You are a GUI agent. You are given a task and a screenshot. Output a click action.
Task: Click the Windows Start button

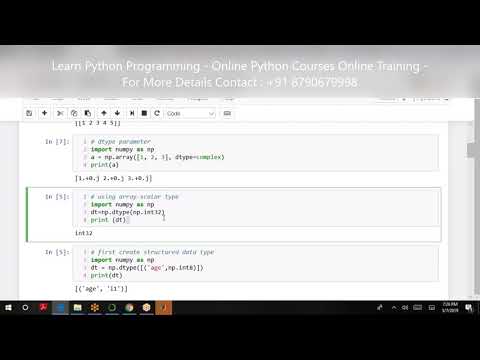click(8, 308)
